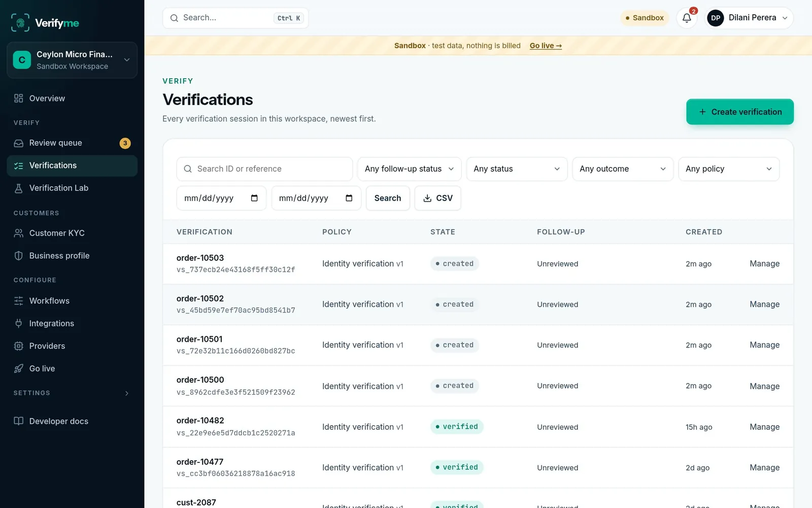This screenshot has width=812, height=508.
Task: Open calendar picker on first date field
Action: [254, 198]
